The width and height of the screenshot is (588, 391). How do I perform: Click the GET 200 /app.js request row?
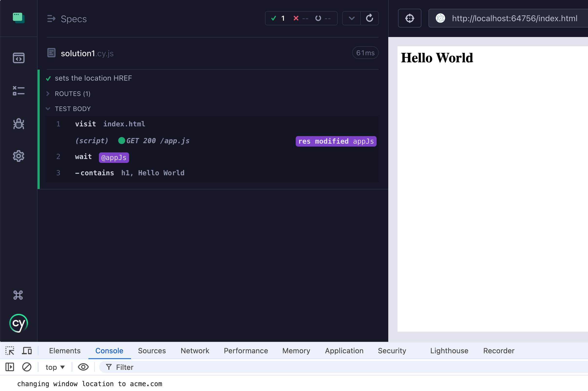point(212,141)
